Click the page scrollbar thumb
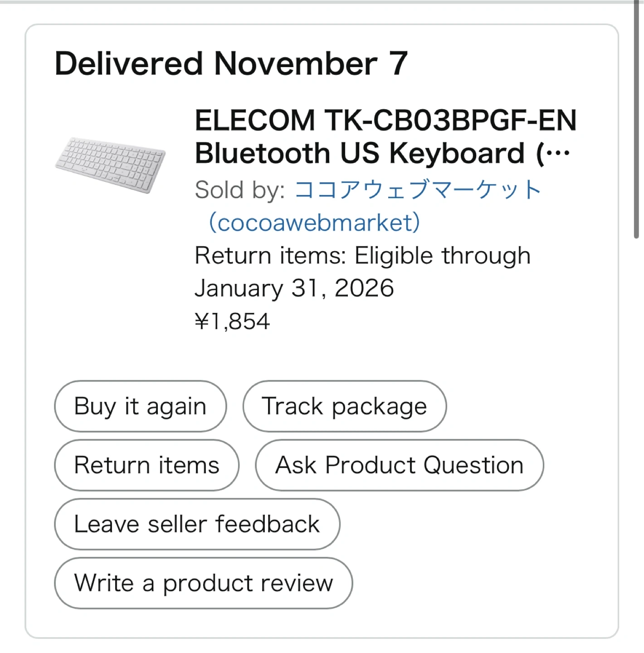The height and width of the screenshot is (653, 644). [636, 118]
